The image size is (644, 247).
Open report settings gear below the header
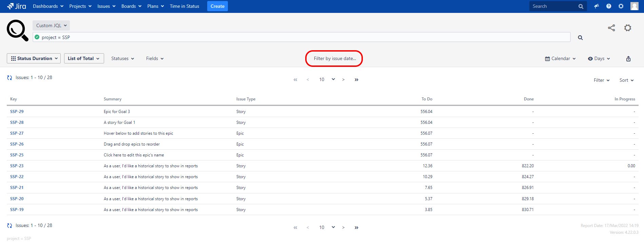pos(628,28)
